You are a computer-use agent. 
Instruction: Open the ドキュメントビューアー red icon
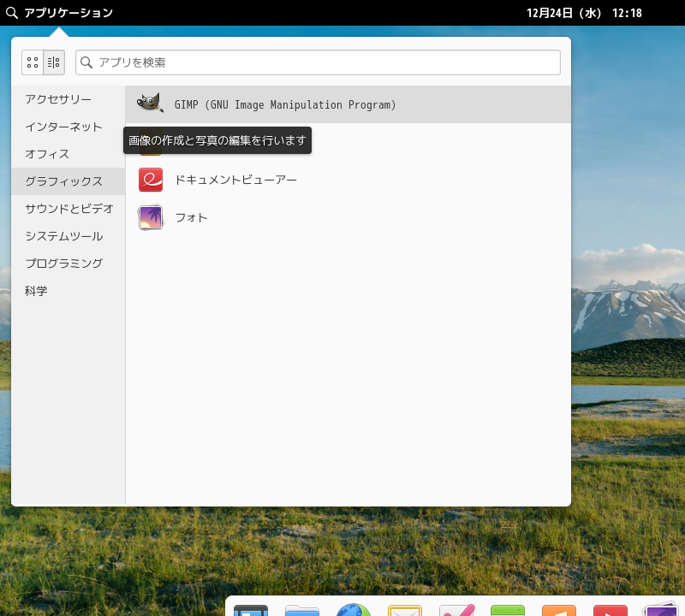[151, 180]
